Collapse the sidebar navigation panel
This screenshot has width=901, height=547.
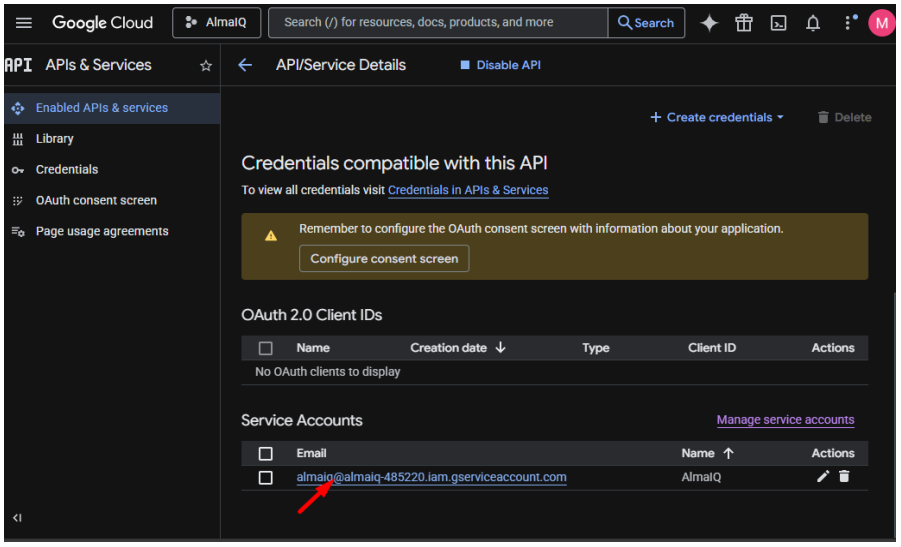click(x=17, y=518)
